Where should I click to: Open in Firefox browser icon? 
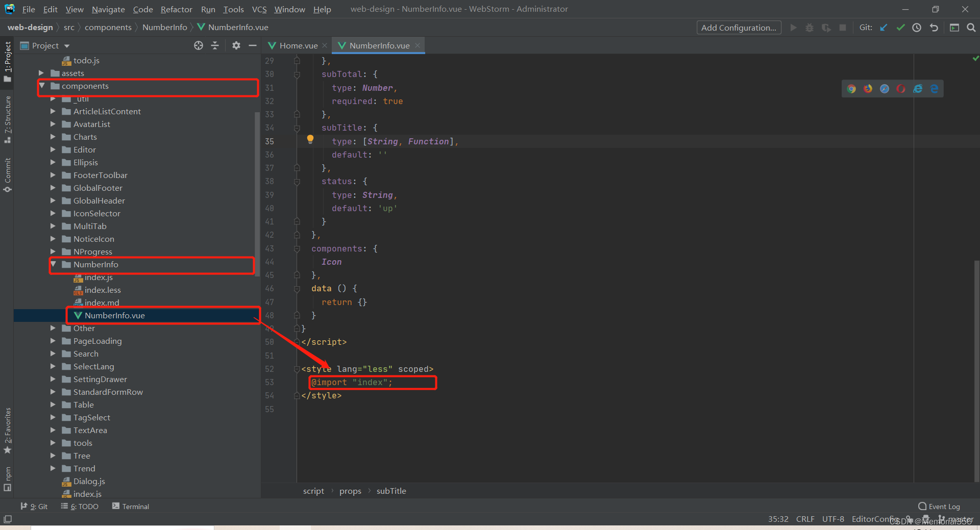click(x=868, y=89)
